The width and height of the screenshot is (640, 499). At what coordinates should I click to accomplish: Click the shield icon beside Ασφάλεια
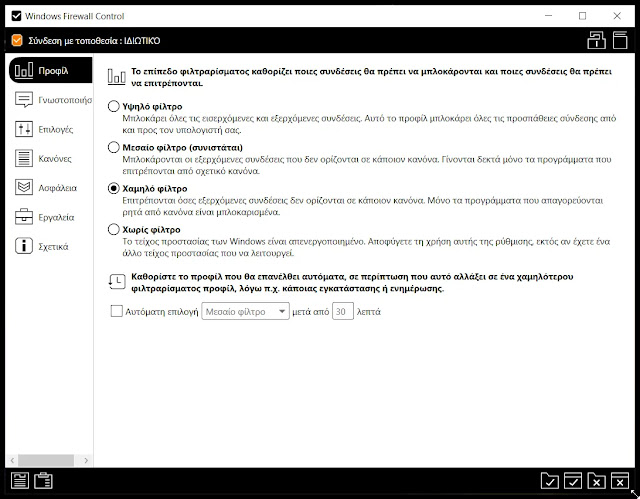pyautogui.click(x=24, y=188)
